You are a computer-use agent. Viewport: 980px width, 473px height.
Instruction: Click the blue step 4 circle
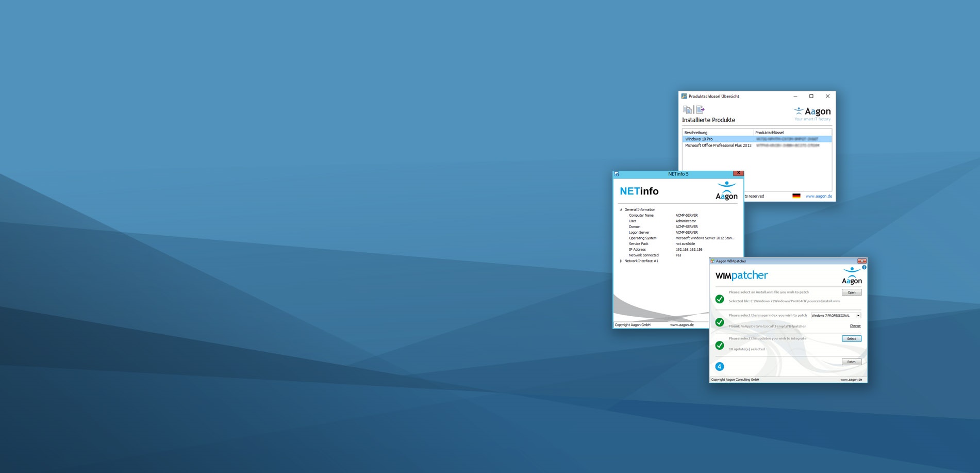pyautogui.click(x=720, y=367)
